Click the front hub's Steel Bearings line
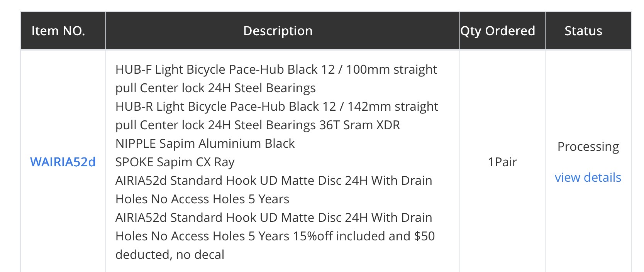The height and width of the screenshot is (272, 644). click(215, 88)
